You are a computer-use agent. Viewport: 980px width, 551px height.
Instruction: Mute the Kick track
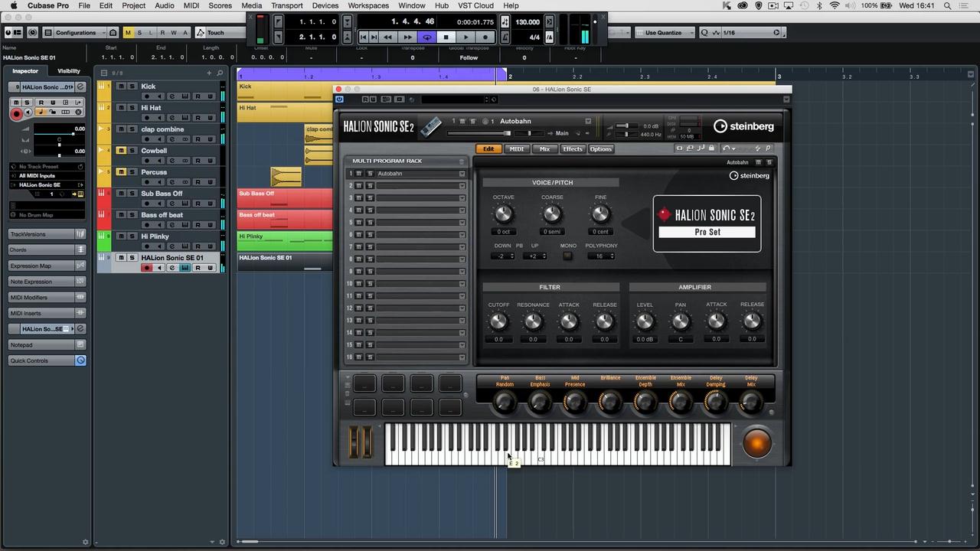click(x=121, y=86)
